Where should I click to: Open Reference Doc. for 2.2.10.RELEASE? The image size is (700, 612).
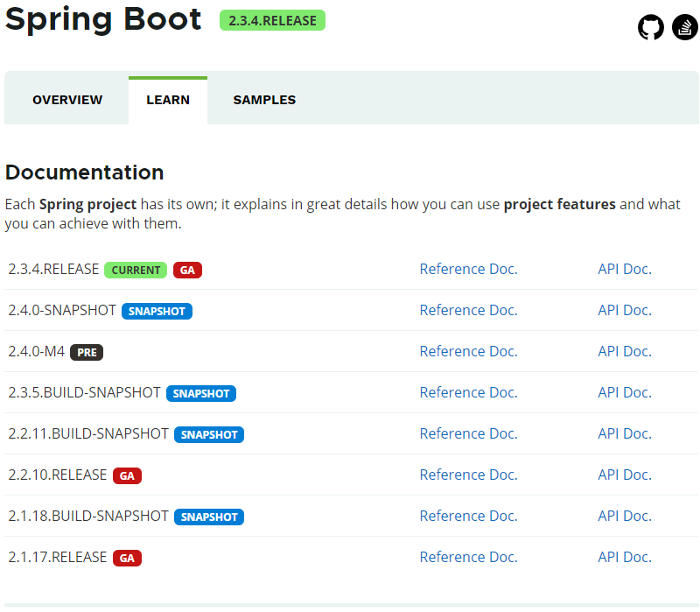click(x=468, y=475)
